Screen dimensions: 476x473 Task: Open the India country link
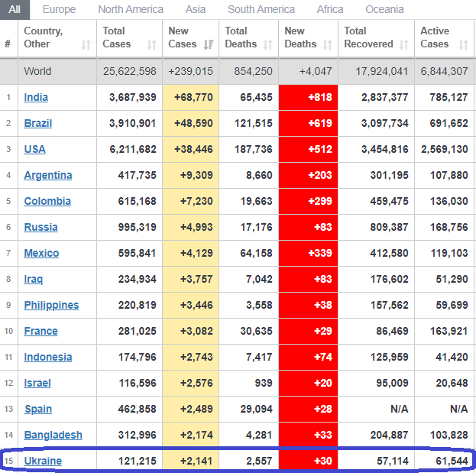tap(35, 97)
